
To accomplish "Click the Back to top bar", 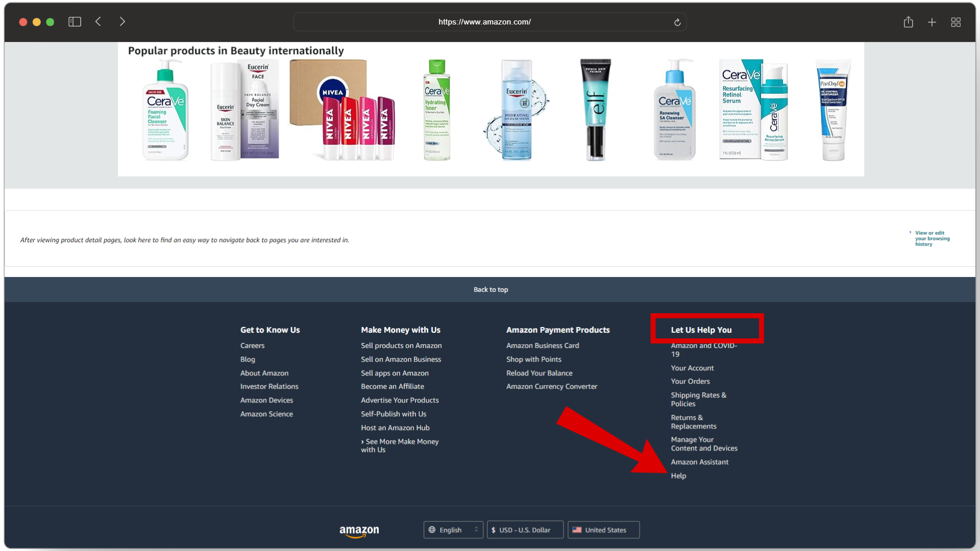I will tap(490, 289).
